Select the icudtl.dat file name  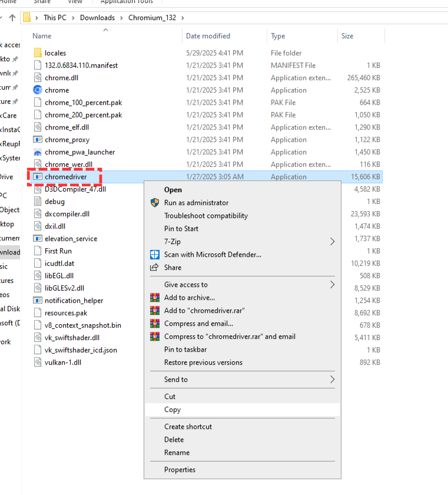(59, 263)
